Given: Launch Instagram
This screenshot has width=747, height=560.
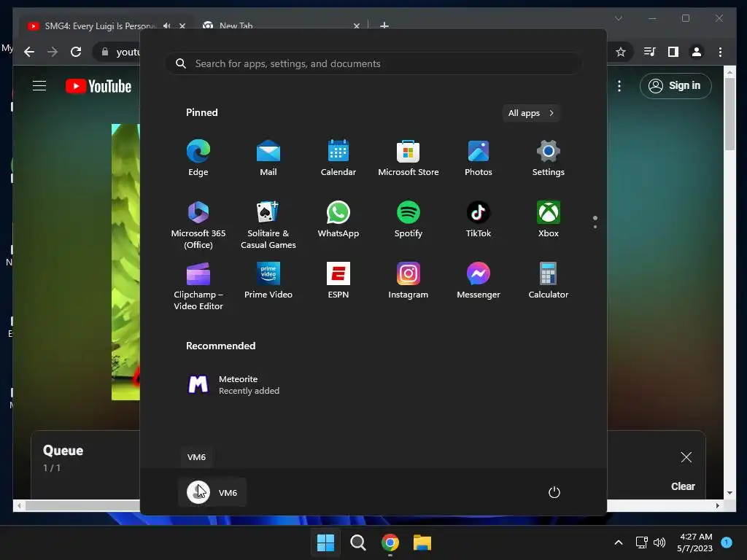Looking at the screenshot, I should coord(409,281).
